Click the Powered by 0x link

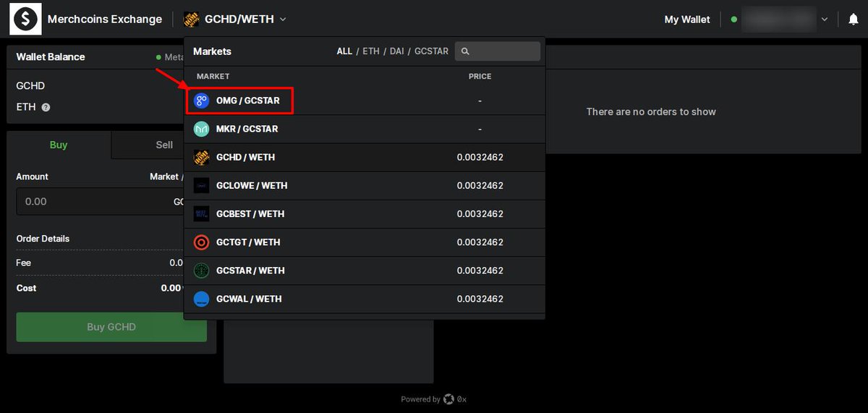(434, 399)
